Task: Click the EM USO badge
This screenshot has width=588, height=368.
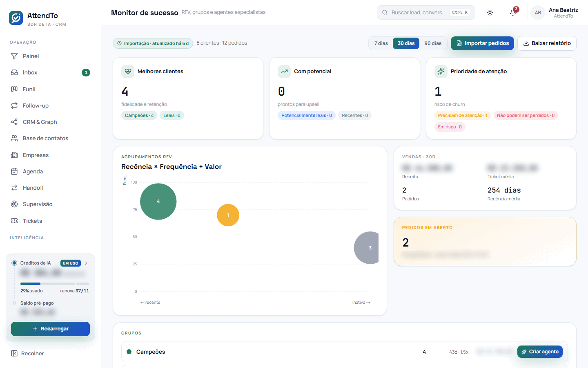Action: click(71, 263)
